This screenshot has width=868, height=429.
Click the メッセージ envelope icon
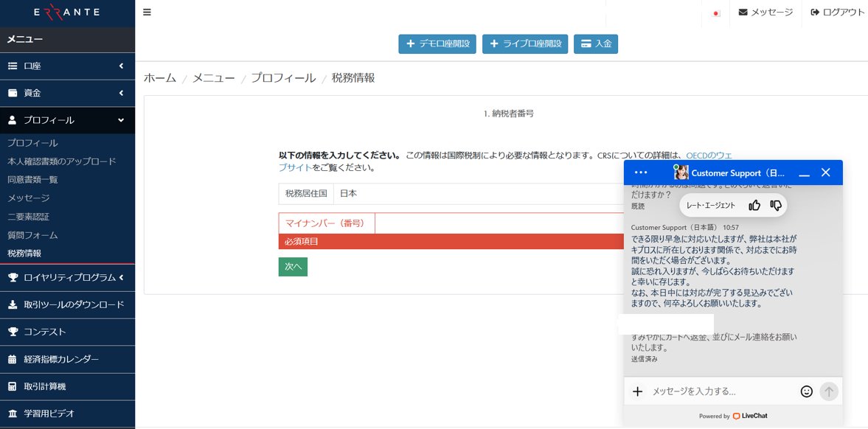[742, 13]
